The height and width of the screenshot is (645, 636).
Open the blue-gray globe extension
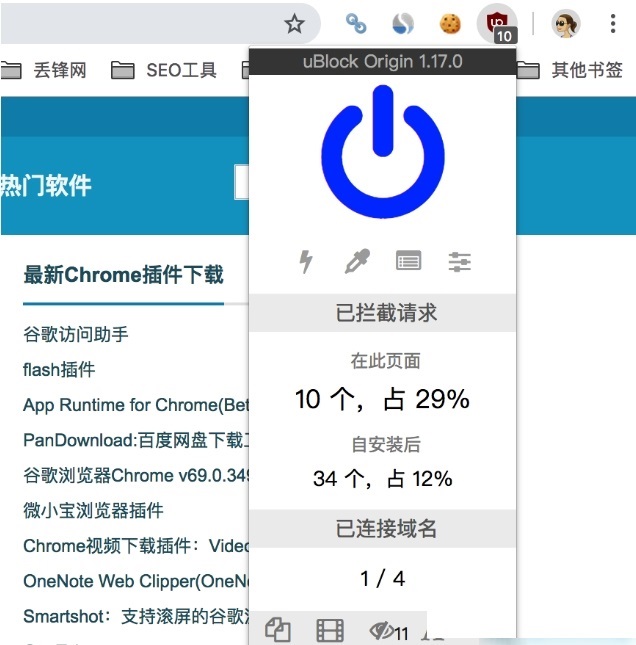pyautogui.click(x=403, y=23)
